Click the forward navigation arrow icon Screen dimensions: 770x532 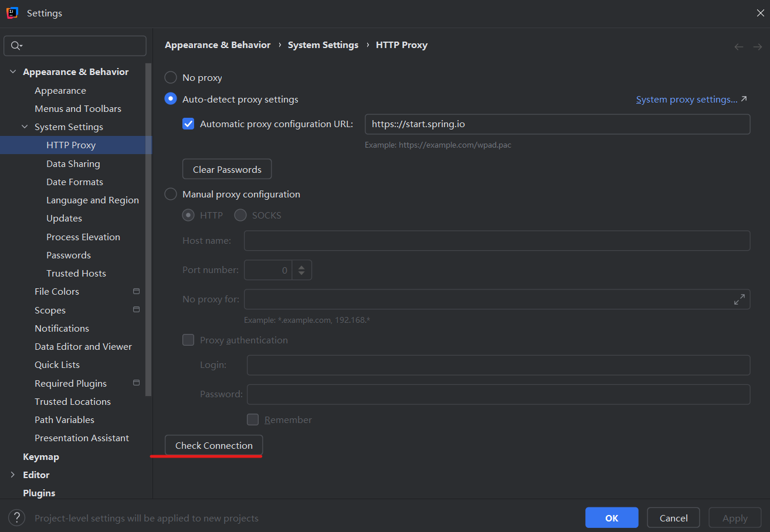coord(758,46)
